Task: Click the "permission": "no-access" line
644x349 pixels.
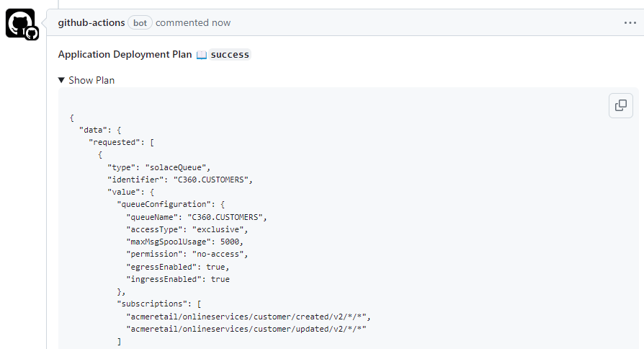Action: [187, 254]
